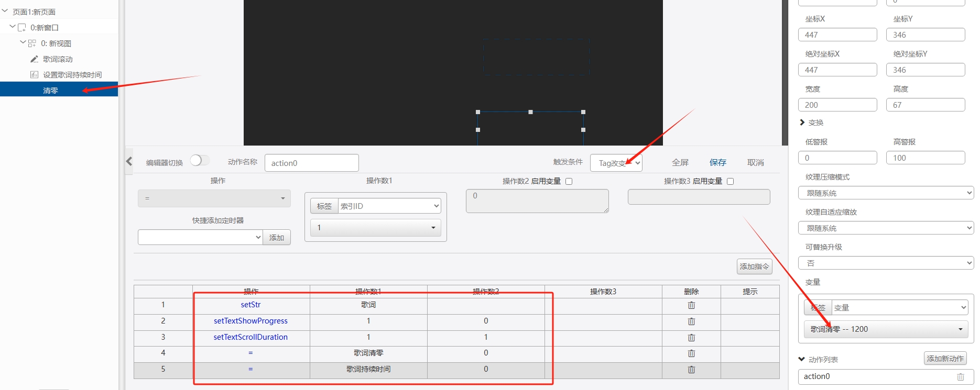Viewport: 980px width, 390px height.
Task: Click the 新窗口 window icon
Action: (x=22, y=28)
